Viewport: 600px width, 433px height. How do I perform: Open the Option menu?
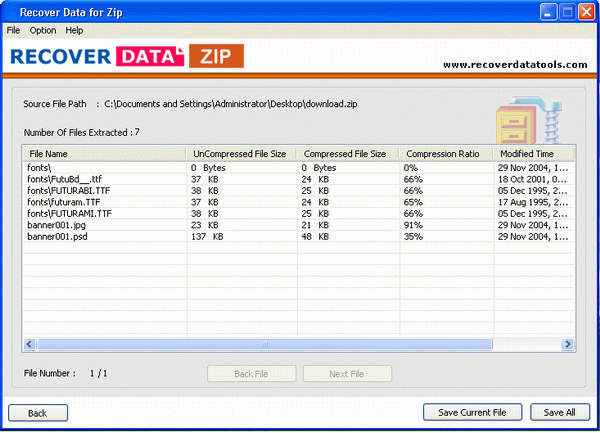[x=43, y=30]
